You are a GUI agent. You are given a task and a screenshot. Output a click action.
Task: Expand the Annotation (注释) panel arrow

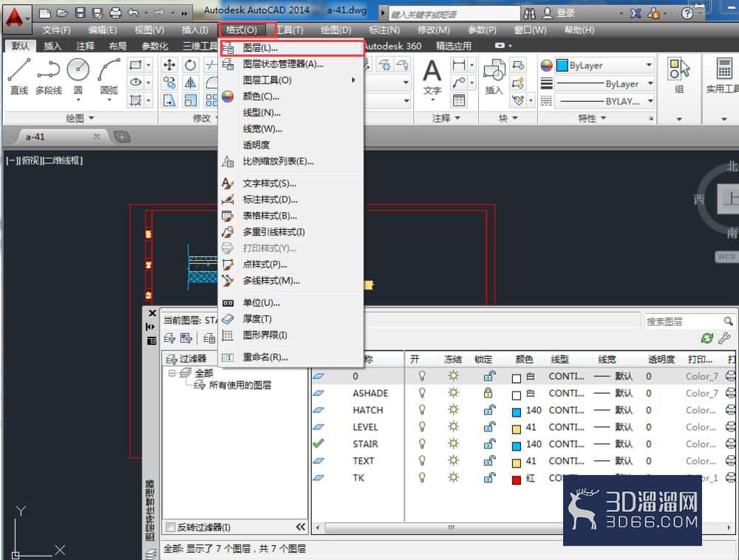tap(458, 117)
